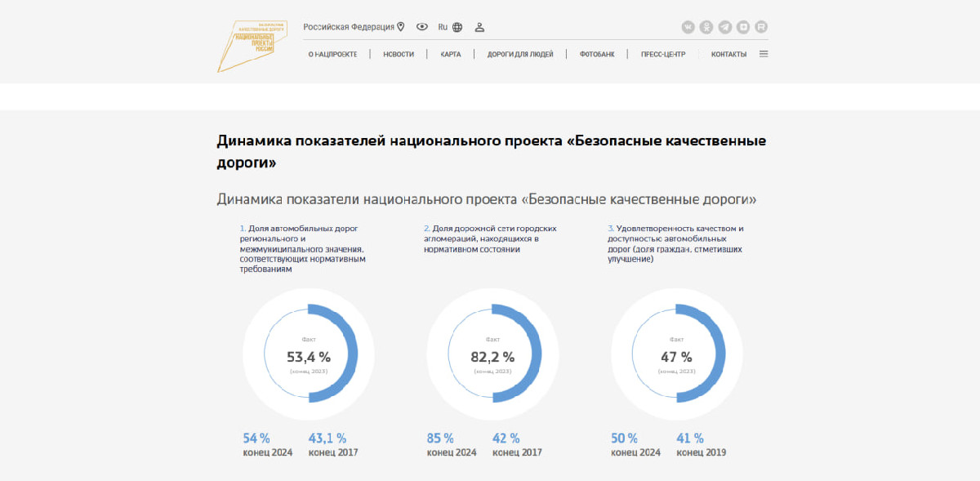Click the 41 % конец 2019 value
The height and width of the screenshot is (481, 980).
[702, 445]
